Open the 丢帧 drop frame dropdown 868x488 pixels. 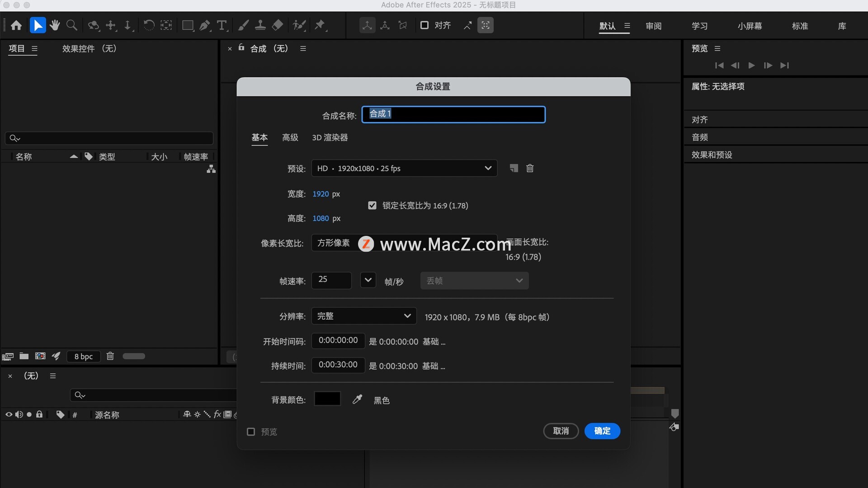(474, 281)
